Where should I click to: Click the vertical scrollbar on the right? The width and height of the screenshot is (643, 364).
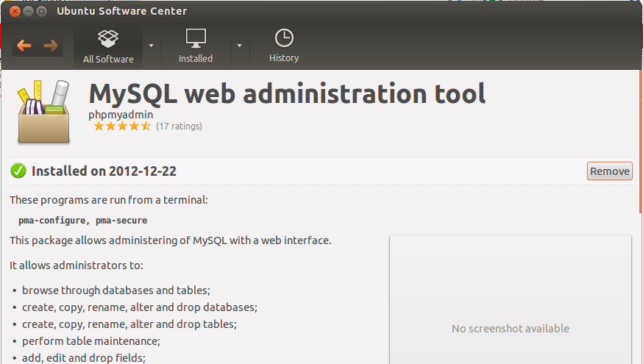click(x=641, y=141)
